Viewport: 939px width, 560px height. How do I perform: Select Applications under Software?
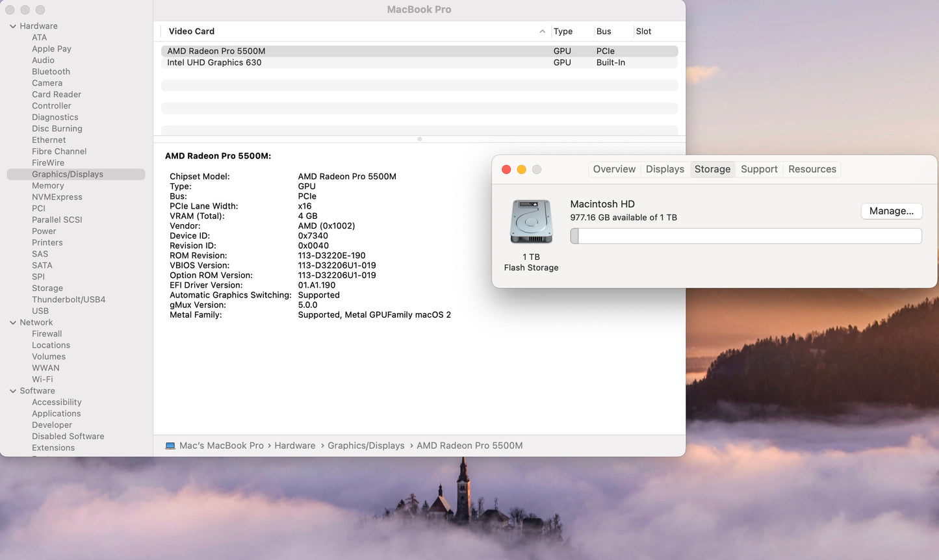(57, 413)
